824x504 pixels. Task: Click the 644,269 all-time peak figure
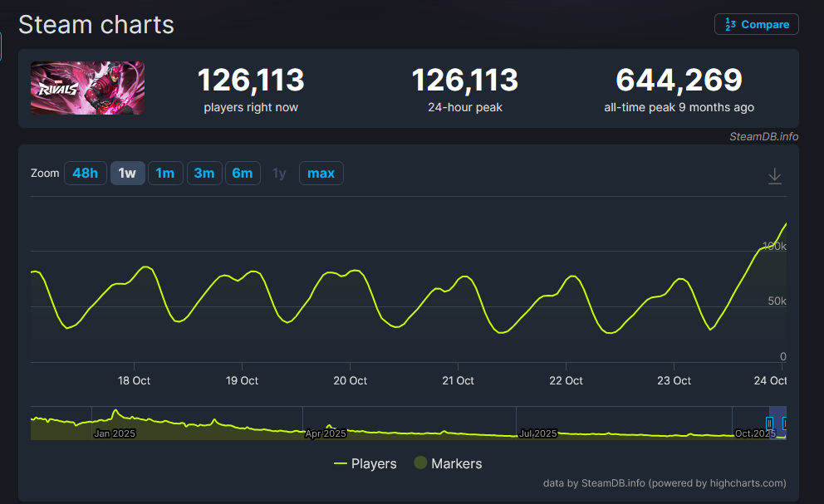coord(679,80)
